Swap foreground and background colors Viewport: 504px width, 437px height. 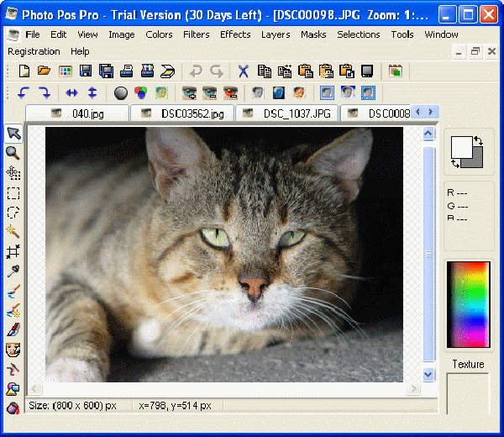[x=478, y=141]
